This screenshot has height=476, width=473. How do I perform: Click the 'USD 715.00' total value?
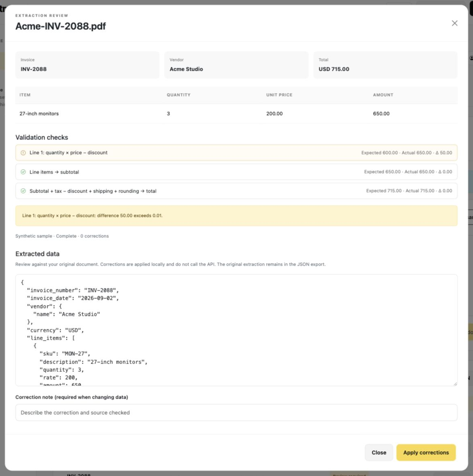[x=334, y=69]
